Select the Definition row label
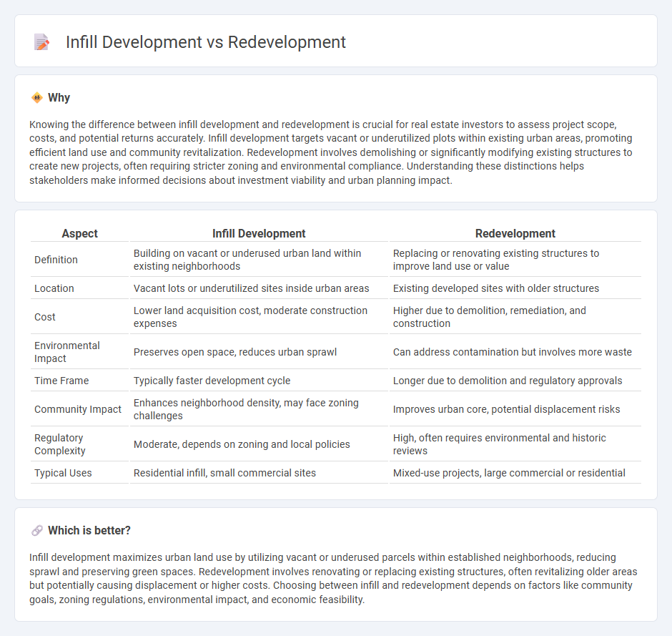The height and width of the screenshot is (636, 672). coord(56,260)
